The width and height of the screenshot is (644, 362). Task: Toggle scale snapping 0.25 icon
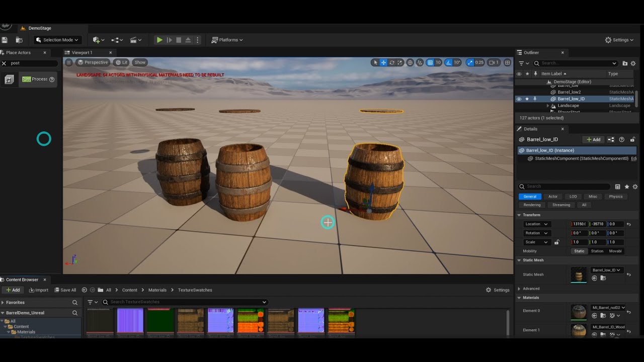click(470, 62)
